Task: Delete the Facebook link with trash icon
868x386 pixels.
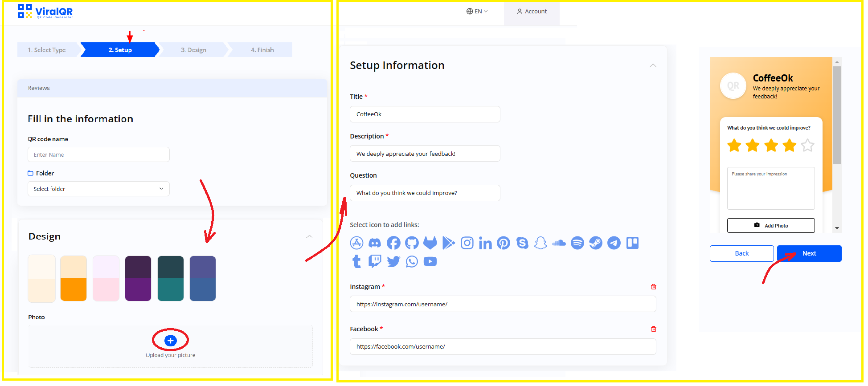Action: pyautogui.click(x=654, y=329)
